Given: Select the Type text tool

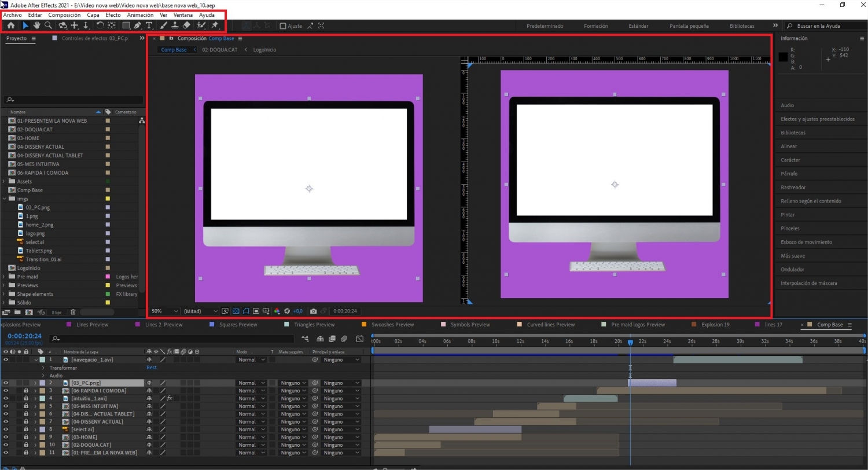Looking at the screenshot, I should click(x=149, y=25).
